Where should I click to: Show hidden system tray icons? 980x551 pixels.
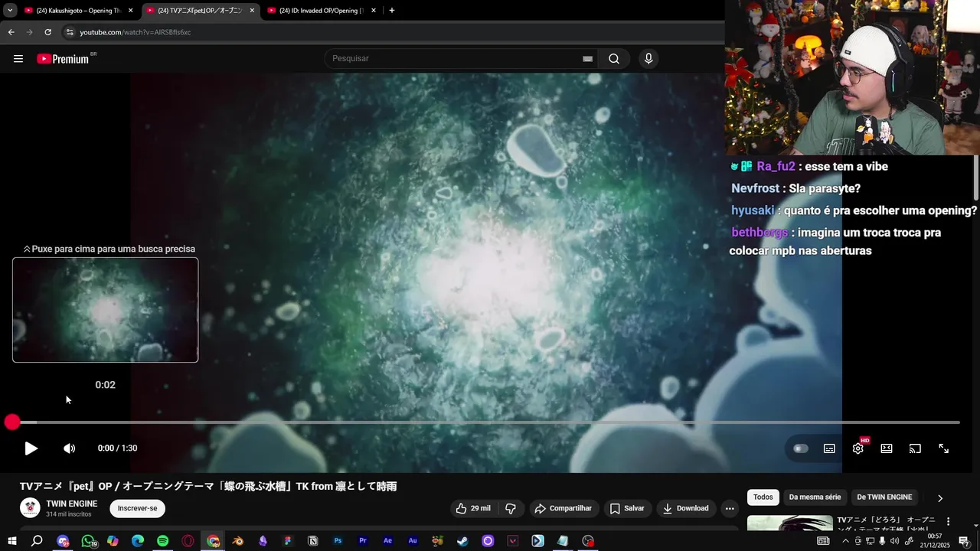point(845,541)
